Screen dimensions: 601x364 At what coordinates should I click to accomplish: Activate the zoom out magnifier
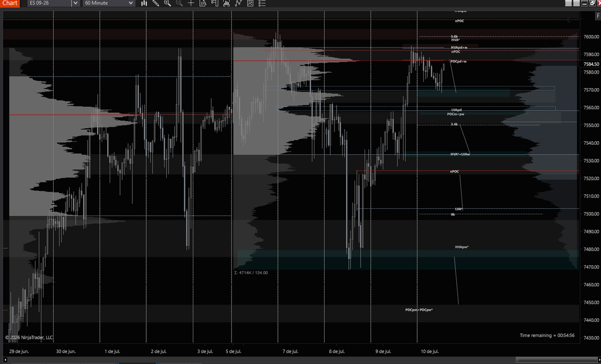[179, 3]
